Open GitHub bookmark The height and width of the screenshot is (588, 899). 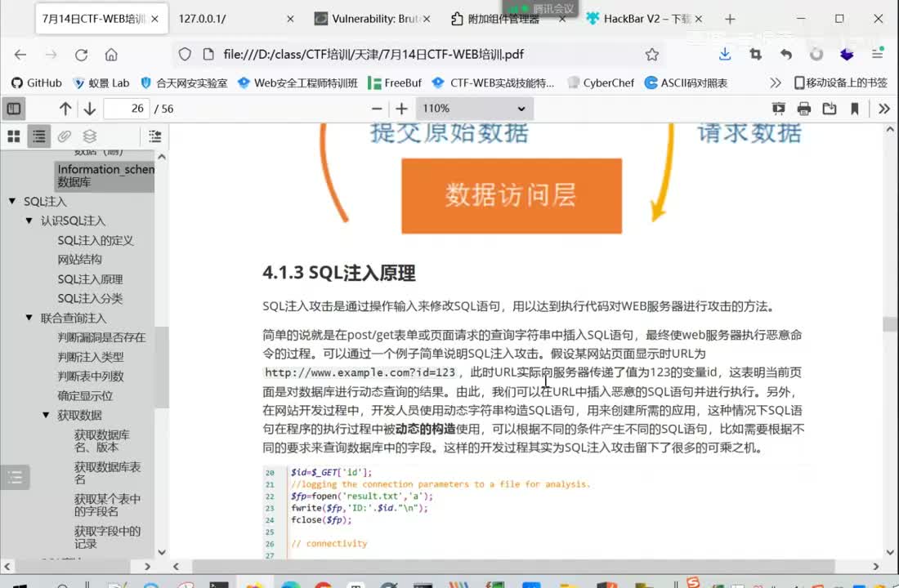tap(37, 83)
